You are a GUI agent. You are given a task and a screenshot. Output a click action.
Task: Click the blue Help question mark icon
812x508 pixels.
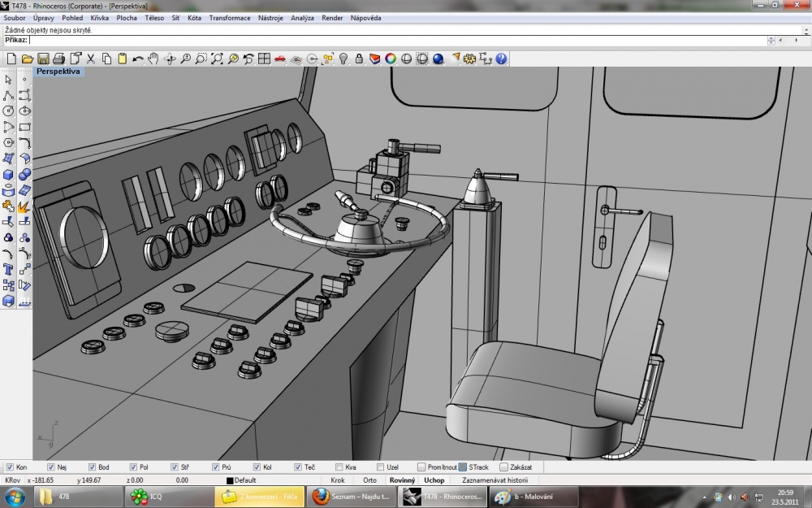501,59
